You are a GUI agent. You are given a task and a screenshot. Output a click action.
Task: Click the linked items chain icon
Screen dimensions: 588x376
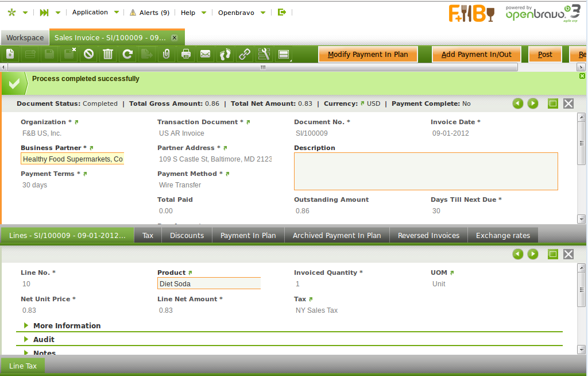245,54
